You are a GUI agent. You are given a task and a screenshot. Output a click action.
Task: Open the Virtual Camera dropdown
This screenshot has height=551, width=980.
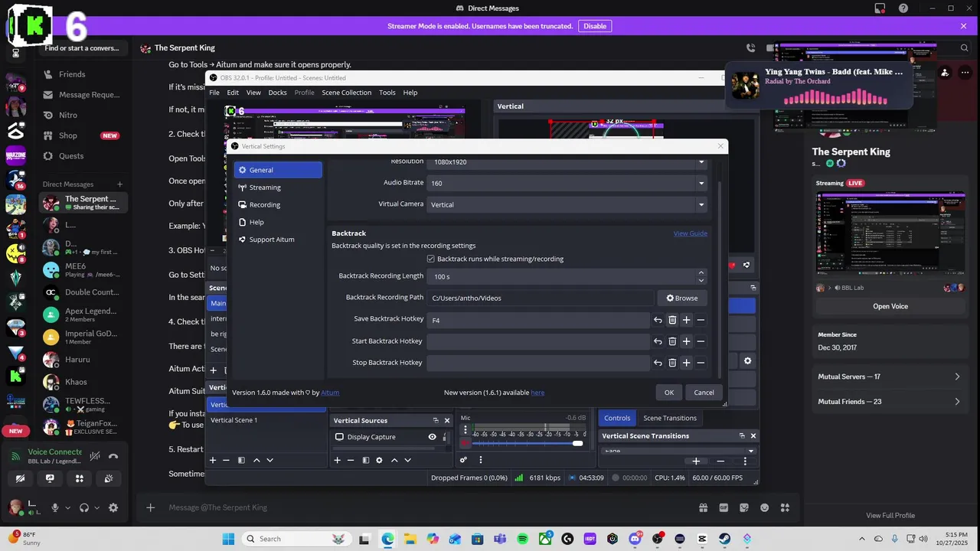567,204
